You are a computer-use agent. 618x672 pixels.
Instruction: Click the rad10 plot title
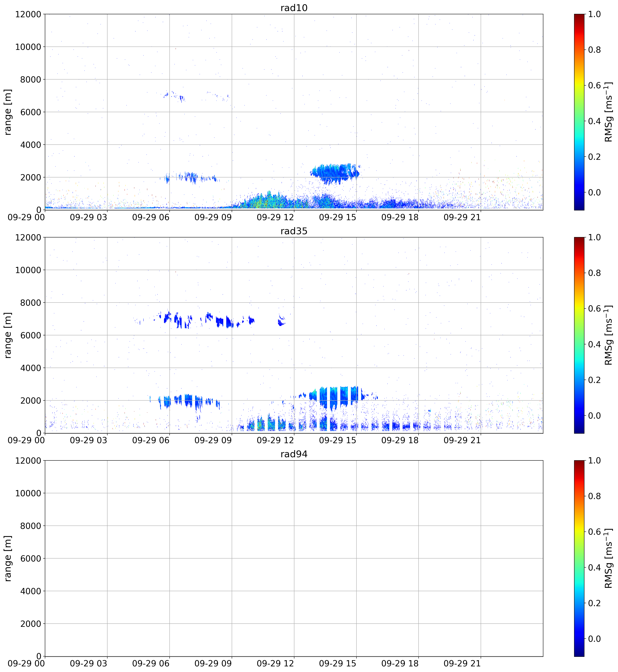coord(294,8)
